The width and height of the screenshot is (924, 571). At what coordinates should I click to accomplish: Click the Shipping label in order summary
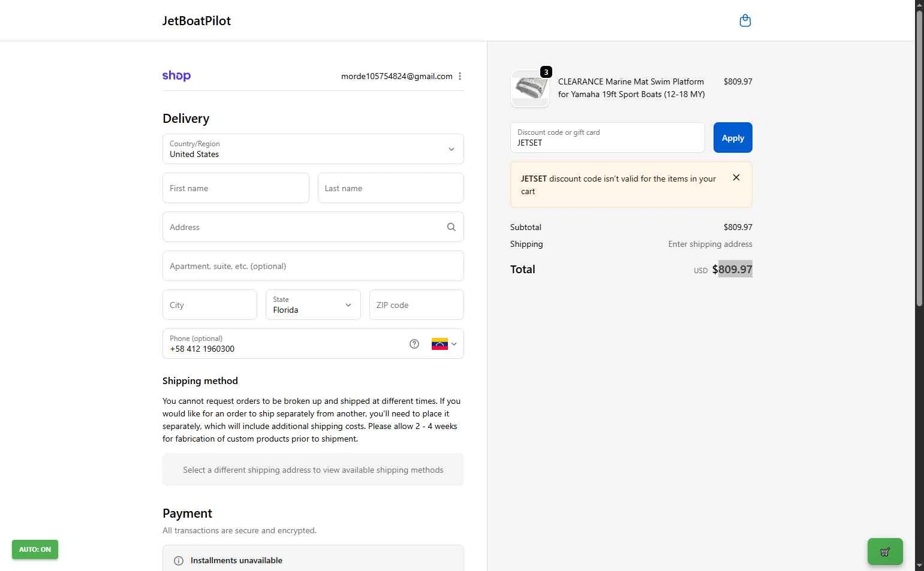point(526,244)
